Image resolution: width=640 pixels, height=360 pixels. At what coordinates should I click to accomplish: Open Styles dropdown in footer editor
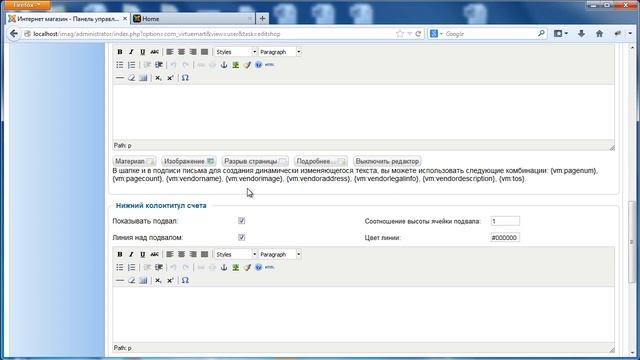point(236,254)
